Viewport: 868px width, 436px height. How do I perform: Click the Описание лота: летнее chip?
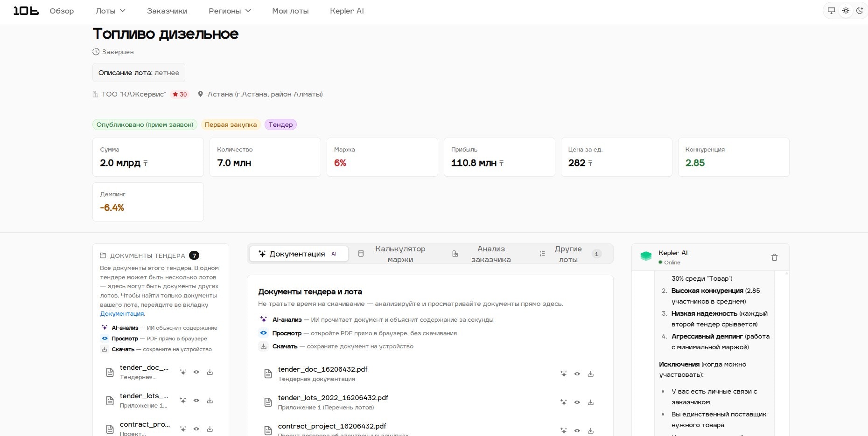click(x=139, y=73)
